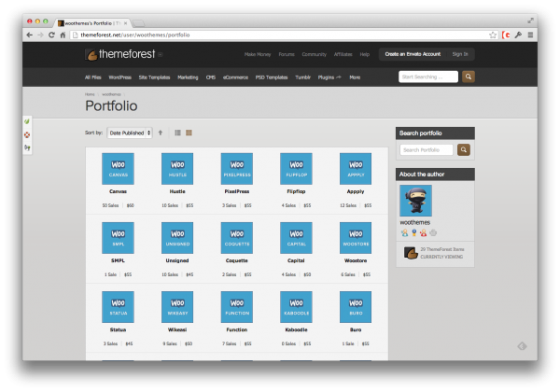Click the ThemeForest Items currently viewing link

(x=434, y=253)
